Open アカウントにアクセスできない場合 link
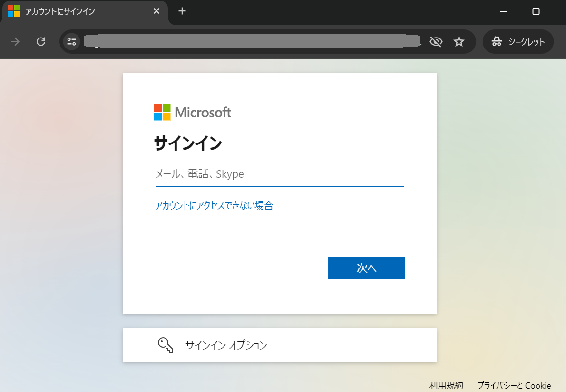Viewport: 566px width, 392px height. (215, 206)
